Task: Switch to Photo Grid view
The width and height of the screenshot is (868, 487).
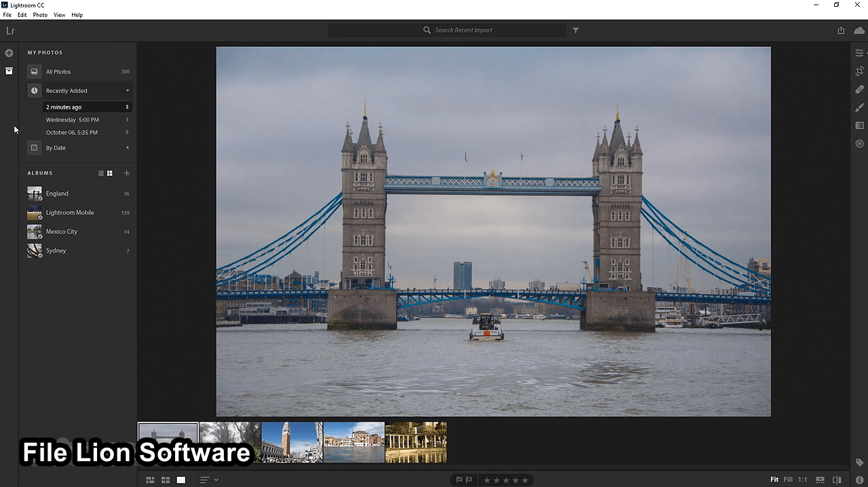Action: 150,480
